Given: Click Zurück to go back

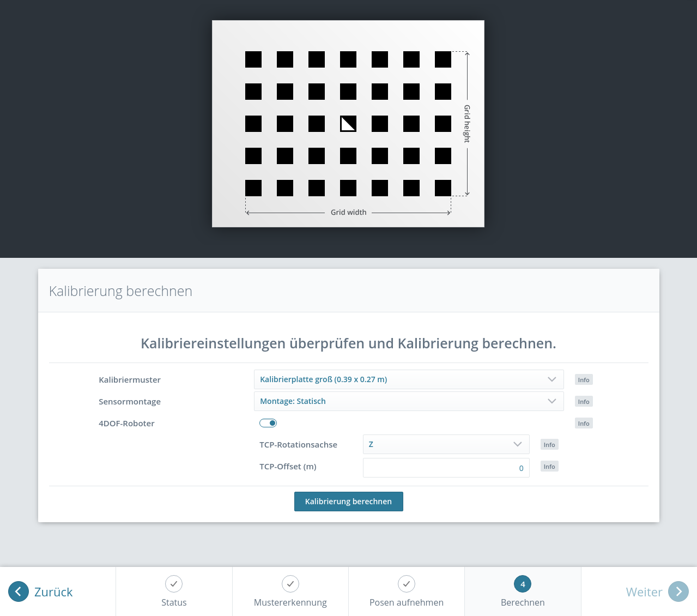Looking at the screenshot, I should 53,591.
